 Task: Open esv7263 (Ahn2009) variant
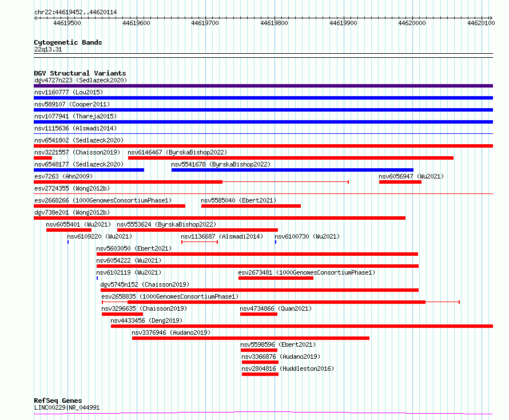63,176
